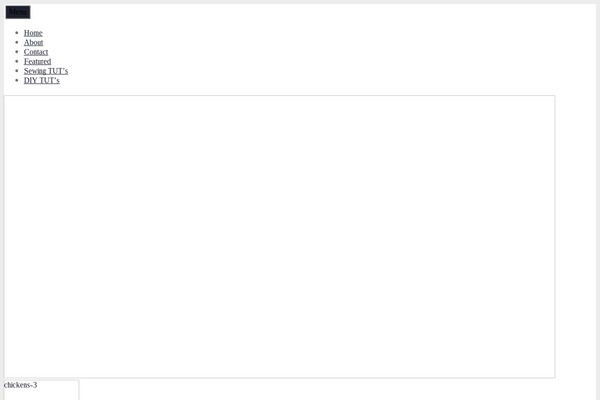This screenshot has width=600, height=400.
Task: Pick Featured from the menu list
Action: click(38, 62)
